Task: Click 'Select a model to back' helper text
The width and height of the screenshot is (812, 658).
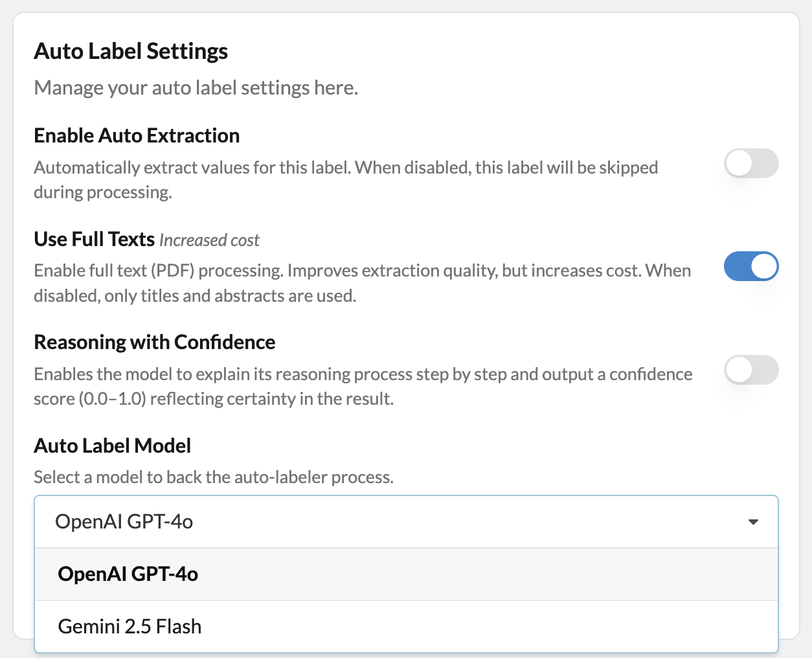Action: coord(214,477)
